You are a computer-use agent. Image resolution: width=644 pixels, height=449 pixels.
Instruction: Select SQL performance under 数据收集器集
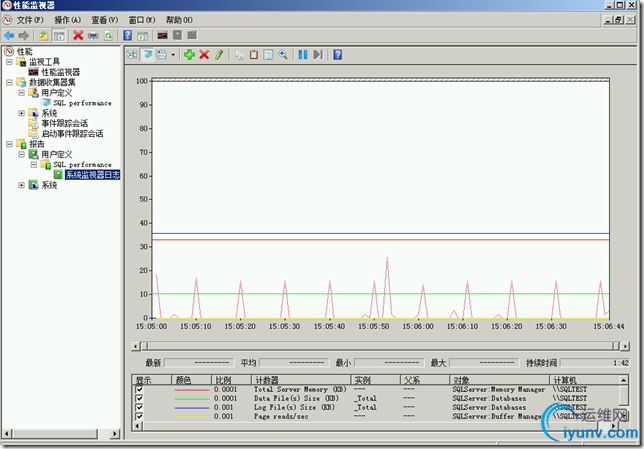[83, 103]
